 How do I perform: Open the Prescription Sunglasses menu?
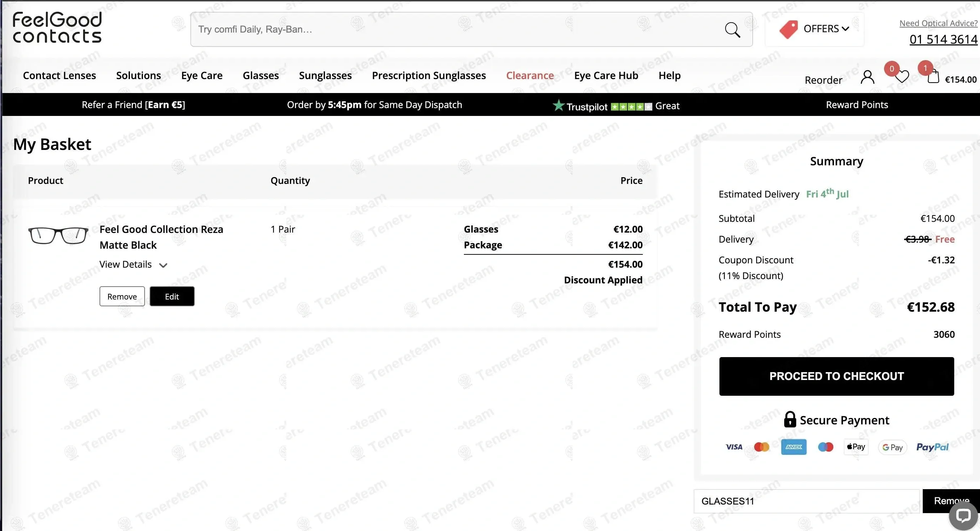pyautogui.click(x=429, y=75)
